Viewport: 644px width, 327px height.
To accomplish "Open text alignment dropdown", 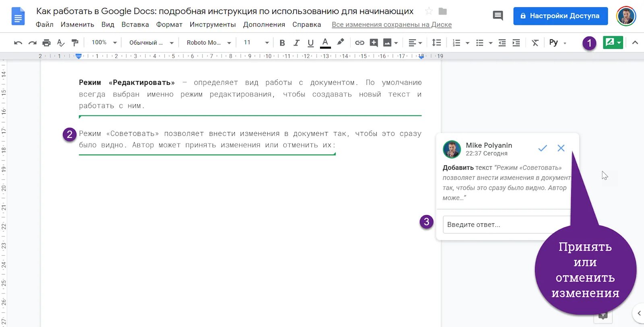I will [x=415, y=43].
